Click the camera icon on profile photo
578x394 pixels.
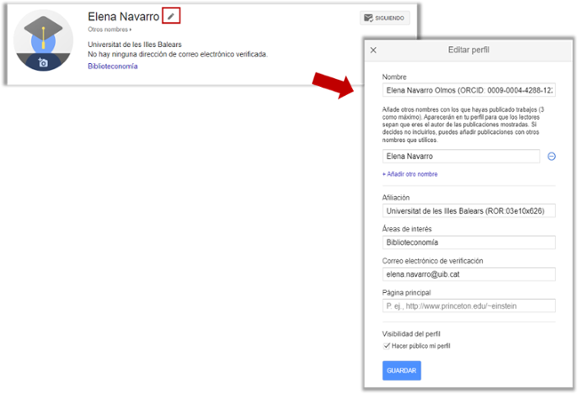pyautogui.click(x=43, y=63)
